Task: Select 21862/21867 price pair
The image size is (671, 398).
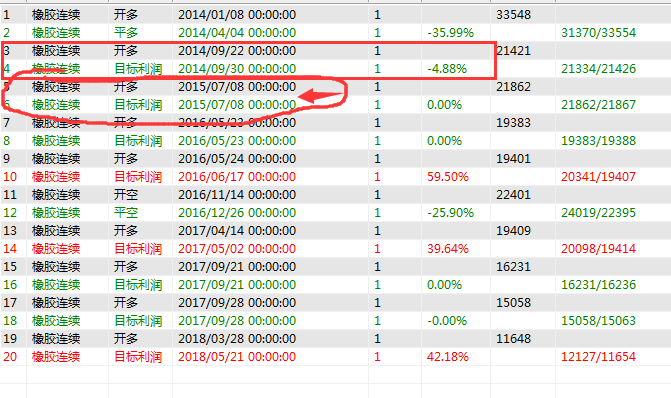Action: point(598,105)
